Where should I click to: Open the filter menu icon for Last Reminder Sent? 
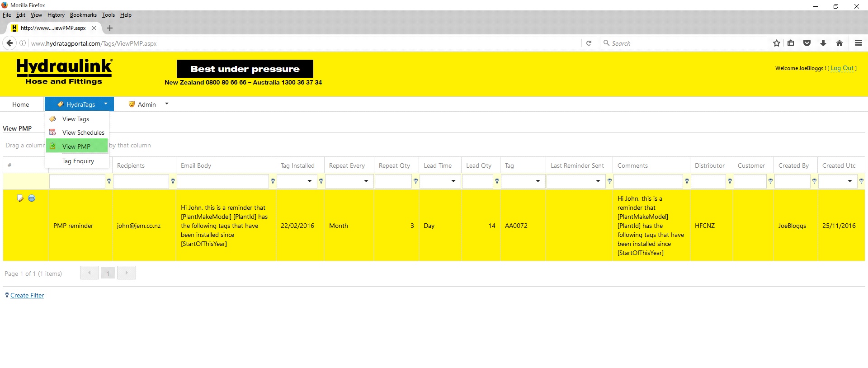point(609,181)
